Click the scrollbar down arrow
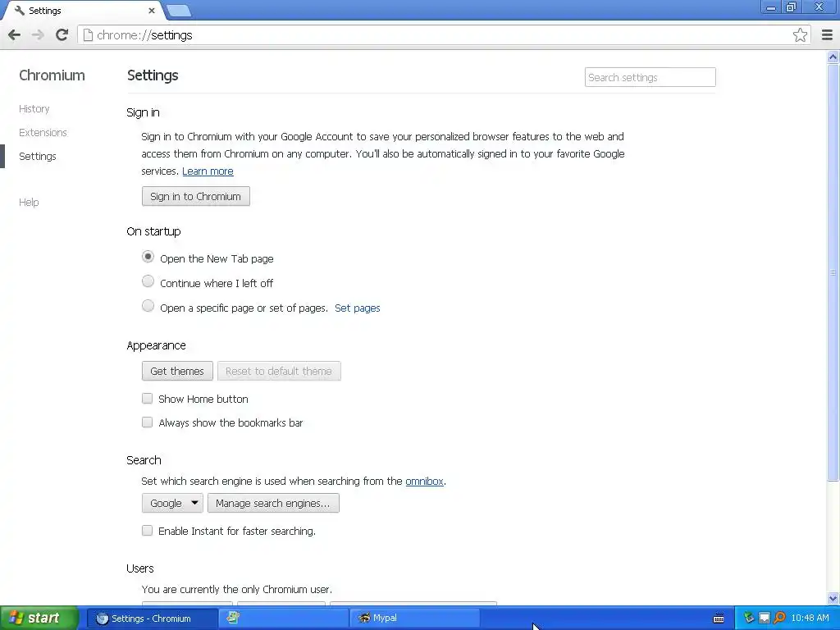Screen dimensions: 840x630 [833, 598]
